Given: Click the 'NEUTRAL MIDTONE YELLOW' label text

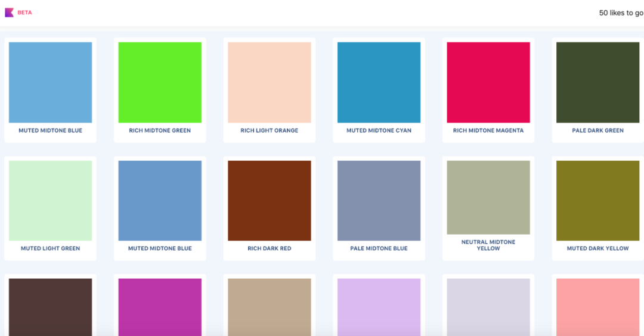Looking at the screenshot, I should pyautogui.click(x=488, y=245).
